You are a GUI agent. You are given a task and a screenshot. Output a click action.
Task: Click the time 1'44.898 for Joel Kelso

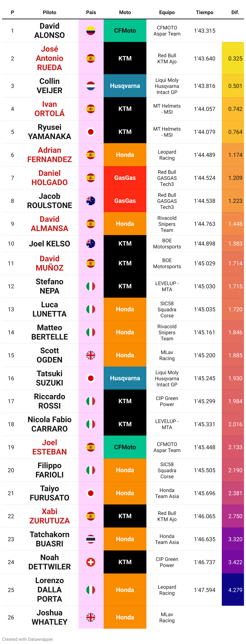[204, 244]
